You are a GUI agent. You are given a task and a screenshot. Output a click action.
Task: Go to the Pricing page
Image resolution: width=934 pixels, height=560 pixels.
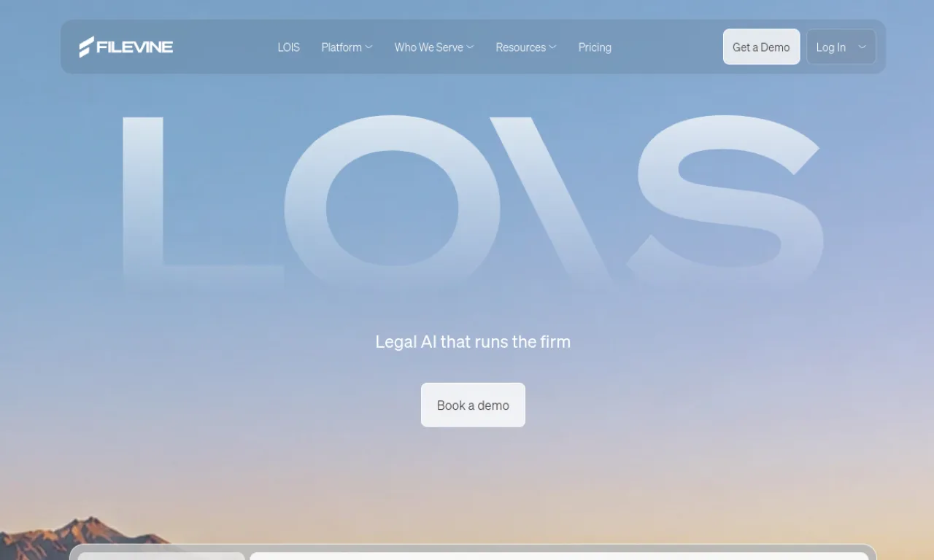(x=595, y=47)
